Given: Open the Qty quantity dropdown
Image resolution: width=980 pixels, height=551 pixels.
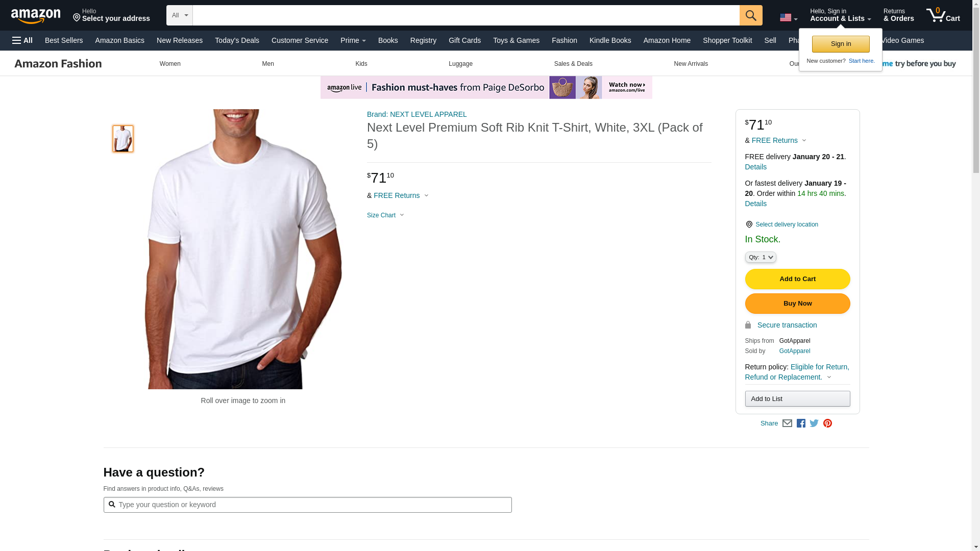Looking at the screenshot, I should click(x=761, y=257).
